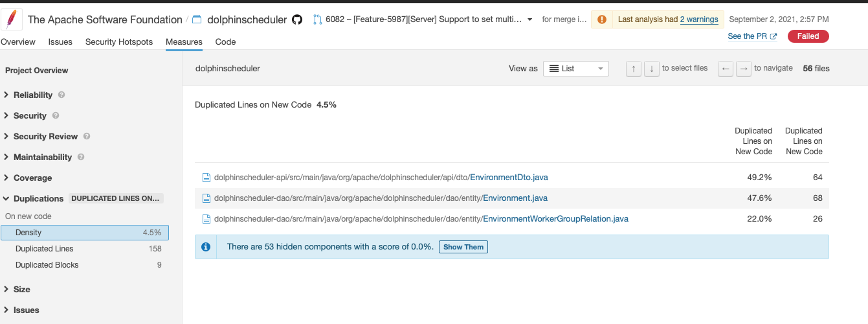Image resolution: width=868 pixels, height=324 pixels.
Task: Click the file icon for EnvironmentDto.java
Action: pyautogui.click(x=206, y=178)
